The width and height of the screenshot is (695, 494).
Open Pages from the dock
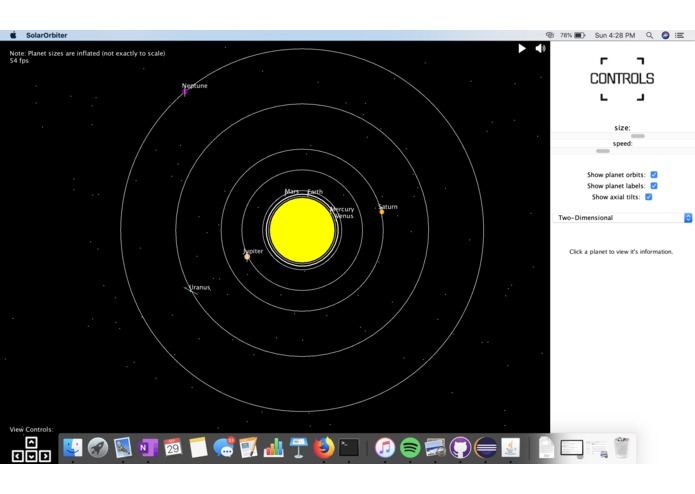click(248, 447)
